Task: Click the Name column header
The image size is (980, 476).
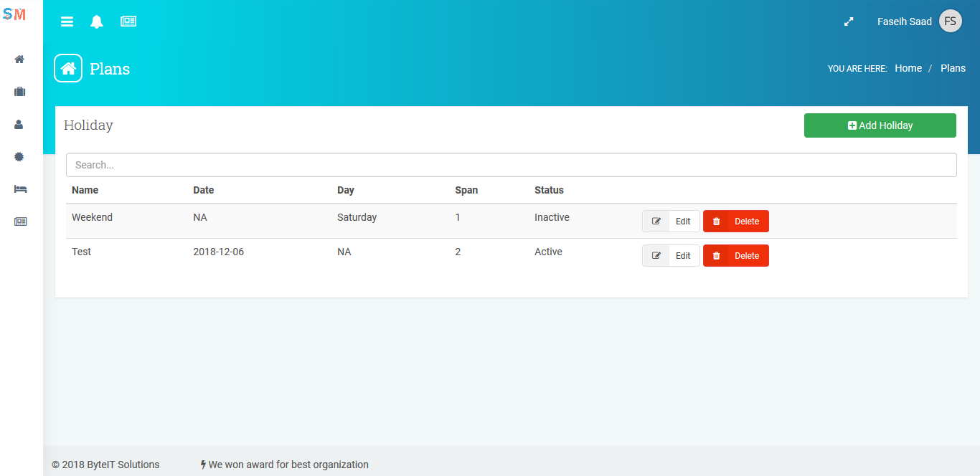Action: click(85, 190)
